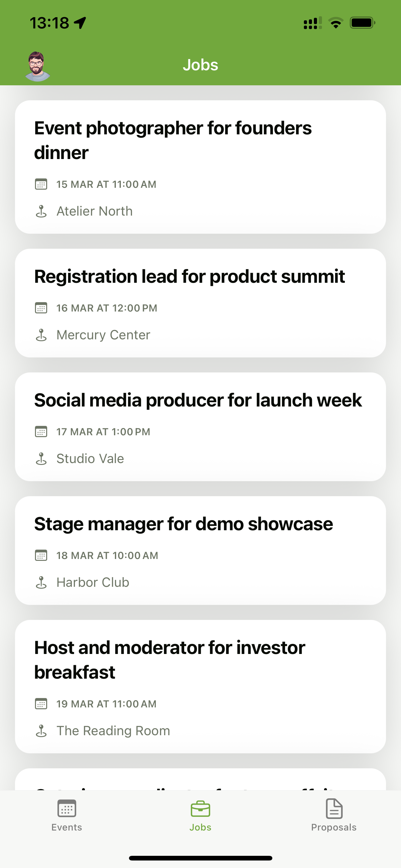The height and width of the screenshot is (868, 401).
Task: Switch to the Events tab label
Action: [x=67, y=827]
